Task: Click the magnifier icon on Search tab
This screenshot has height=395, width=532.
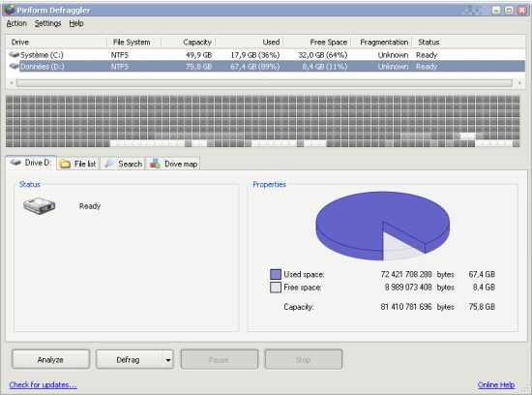Action: [109, 164]
